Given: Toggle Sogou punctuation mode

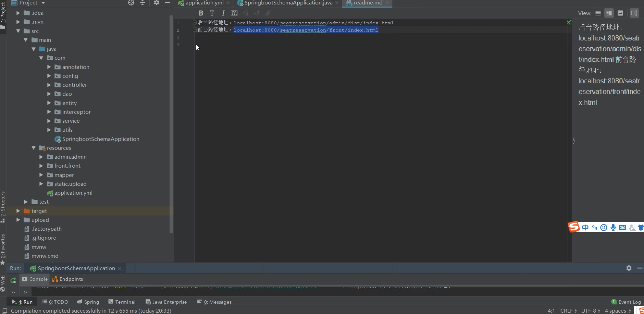Looking at the screenshot, I should pos(595,228).
